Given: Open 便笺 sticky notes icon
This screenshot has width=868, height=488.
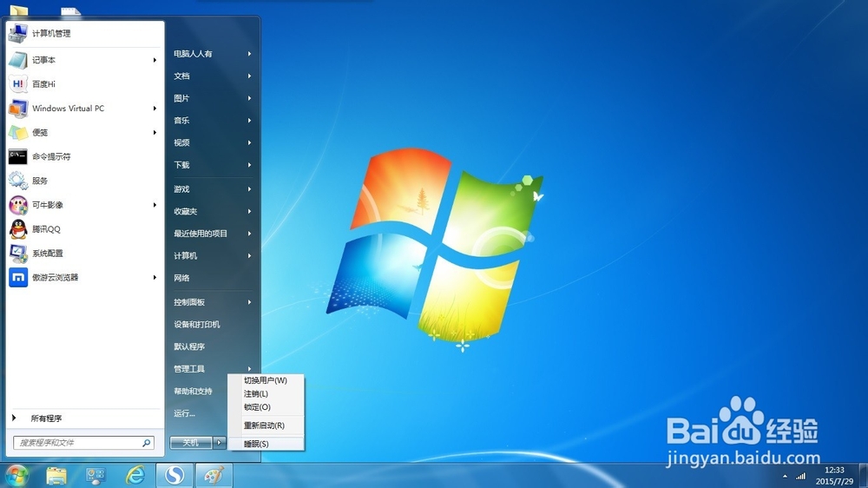Looking at the screenshot, I should [x=17, y=132].
